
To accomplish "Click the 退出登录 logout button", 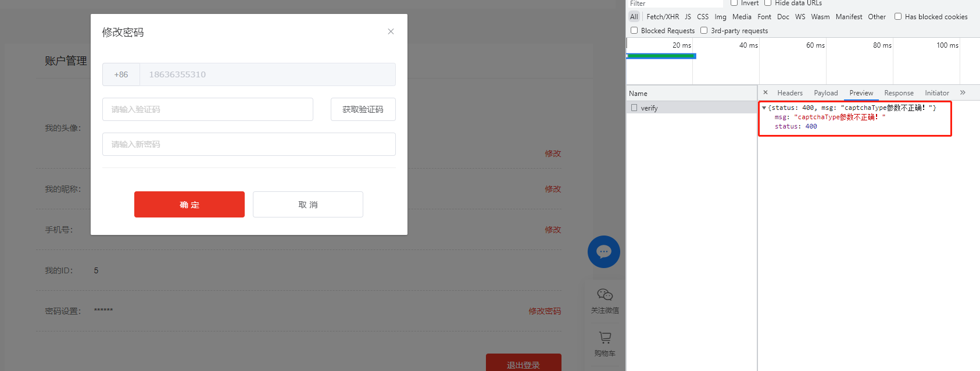I will click(524, 363).
